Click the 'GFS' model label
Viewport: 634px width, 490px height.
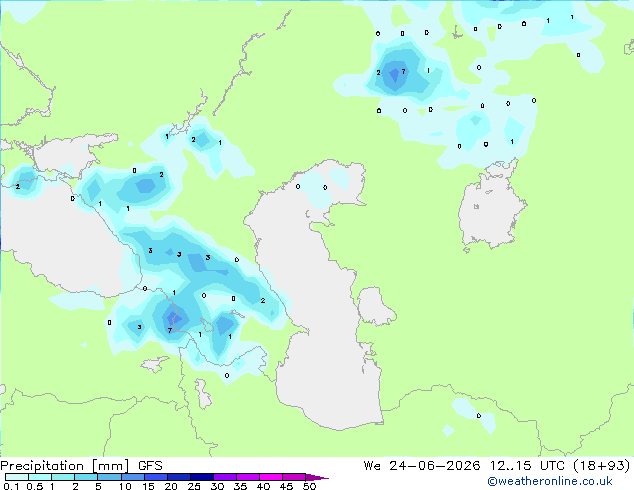(x=150, y=466)
